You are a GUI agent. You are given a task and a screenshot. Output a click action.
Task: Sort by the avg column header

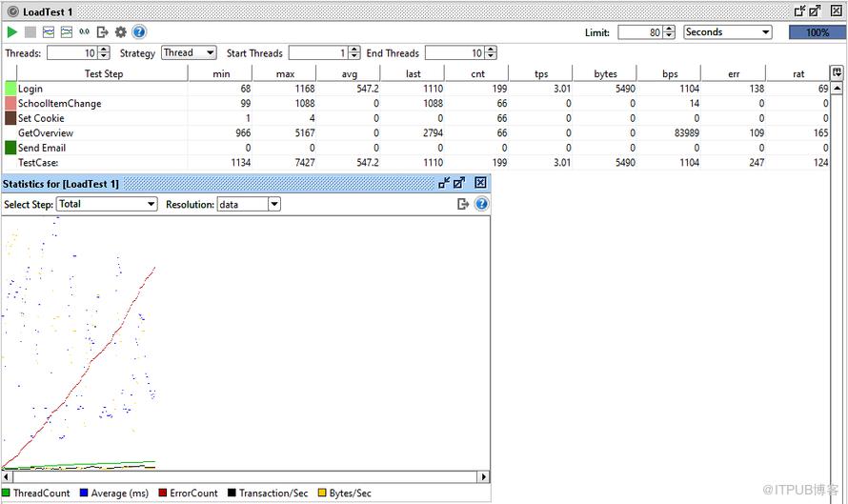[x=349, y=73]
